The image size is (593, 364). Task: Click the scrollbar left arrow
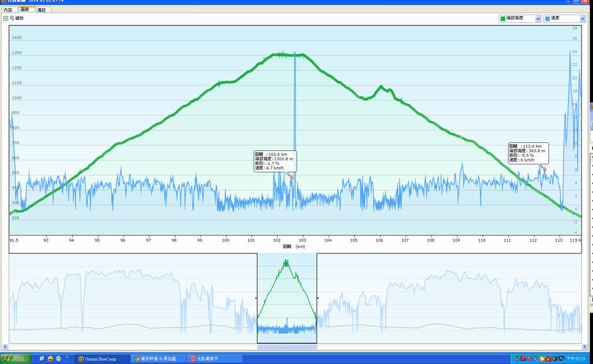pos(5,347)
